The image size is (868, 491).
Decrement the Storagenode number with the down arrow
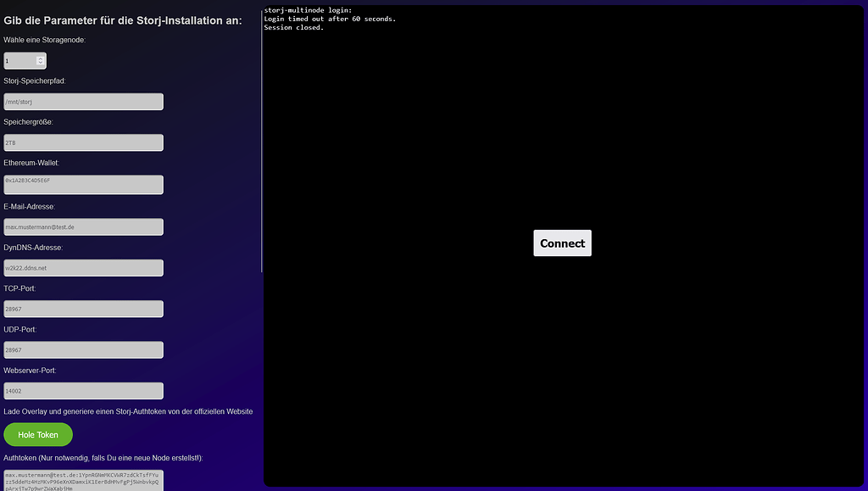coord(40,64)
